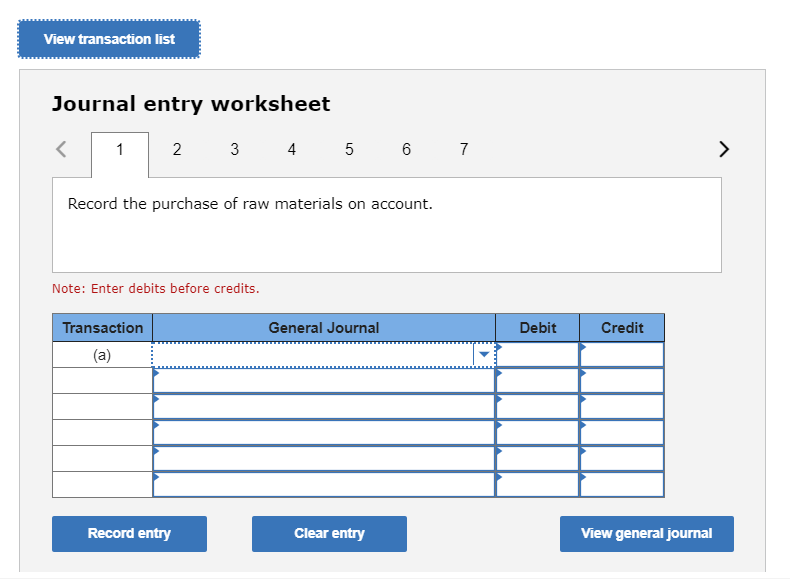
Task: Click the Journal entry worksheet heading
Action: (x=191, y=104)
